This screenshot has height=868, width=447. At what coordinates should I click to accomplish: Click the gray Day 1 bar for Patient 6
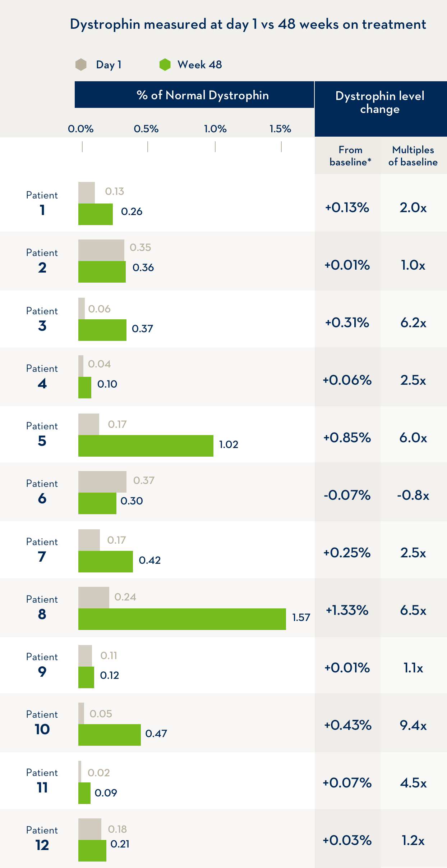tap(102, 481)
